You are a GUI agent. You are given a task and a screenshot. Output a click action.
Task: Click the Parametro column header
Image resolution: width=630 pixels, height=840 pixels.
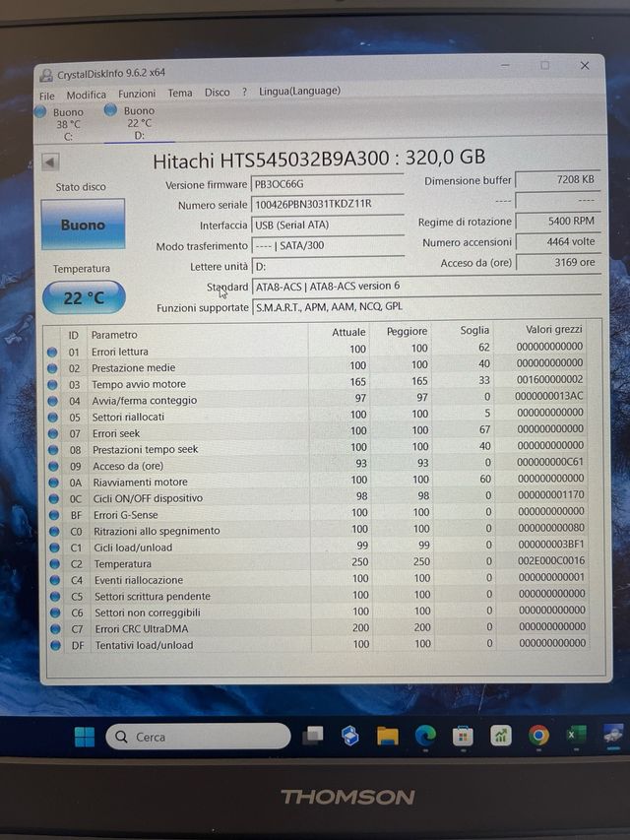pos(114,335)
